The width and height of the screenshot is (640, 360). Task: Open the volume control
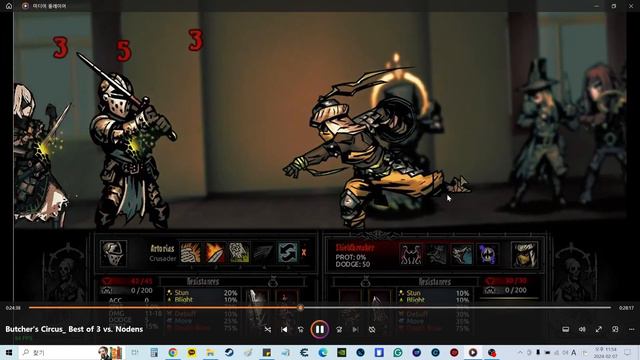coord(582,329)
